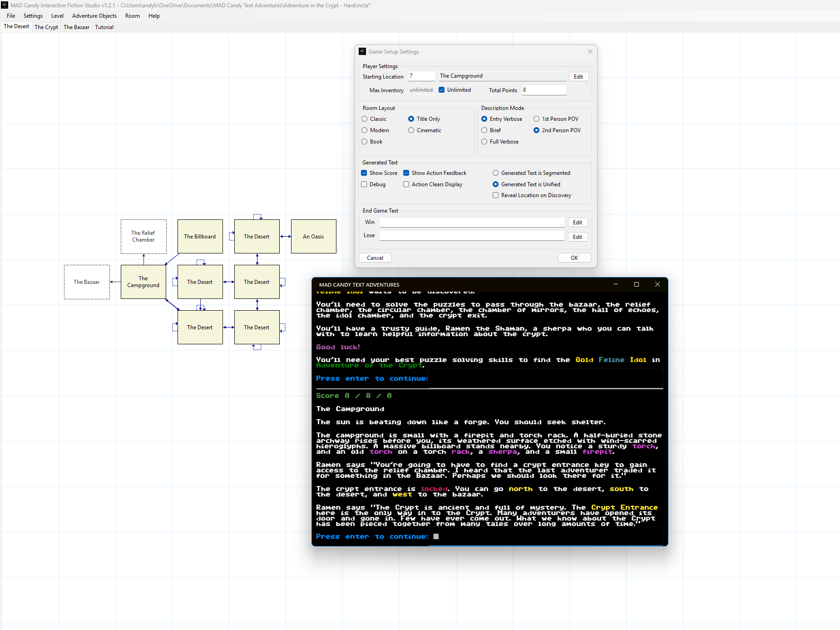Open the Settings menu
Viewport: 840px width, 630px height.
(33, 16)
